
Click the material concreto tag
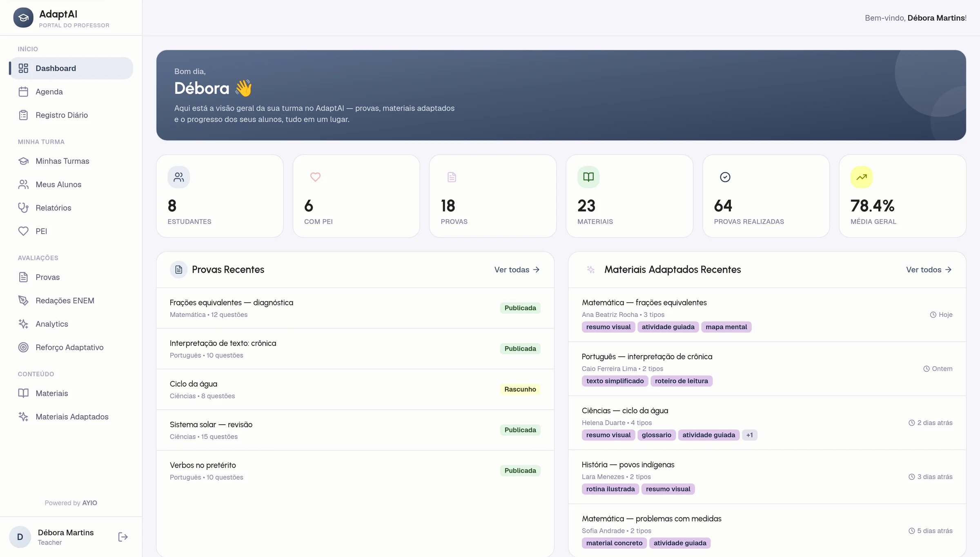click(614, 543)
